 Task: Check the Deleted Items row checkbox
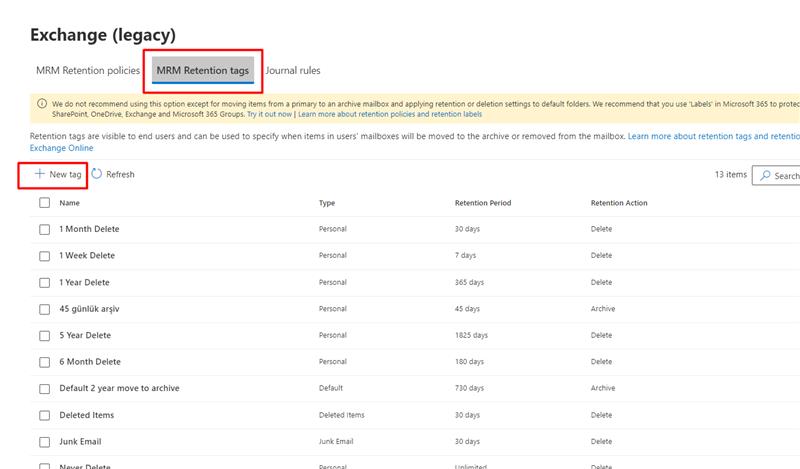pyautogui.click(x=44, y=415)
